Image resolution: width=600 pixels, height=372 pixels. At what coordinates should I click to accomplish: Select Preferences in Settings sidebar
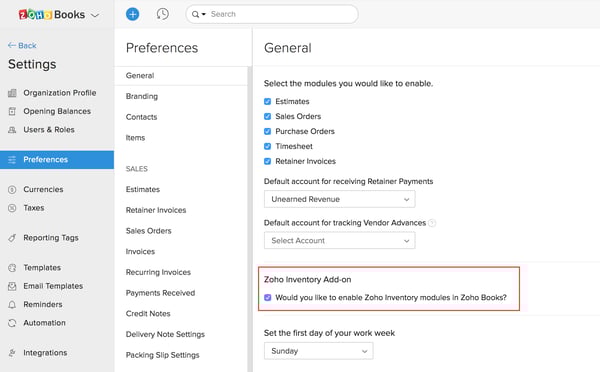point(57,160)
